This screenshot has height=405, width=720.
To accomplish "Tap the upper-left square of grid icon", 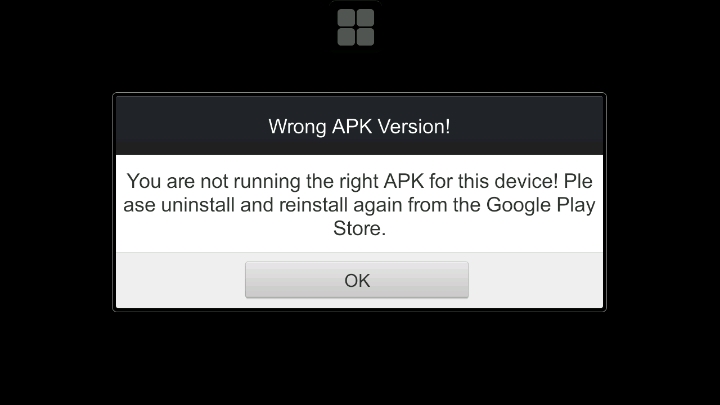I will pyautogui.click(x=346, y=18).
